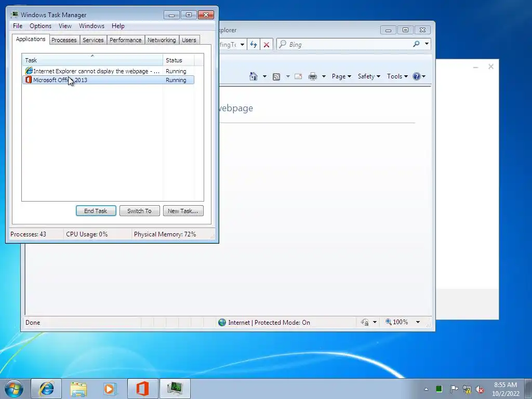532x399 pixels.
Task: Open the View menu in Task Manager
Action: click(x=65, y=26)
